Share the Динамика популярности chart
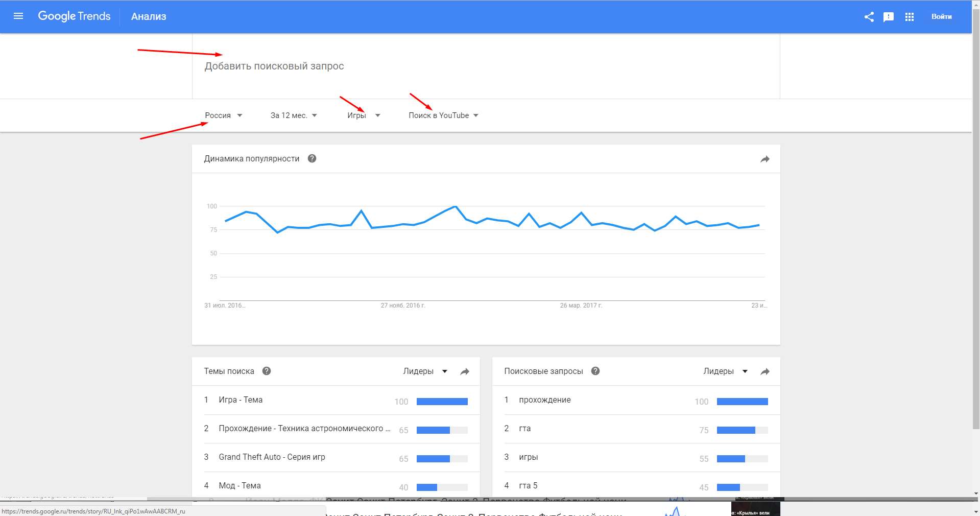This screenshot has width=980, height=516. (x=764, y=159)
